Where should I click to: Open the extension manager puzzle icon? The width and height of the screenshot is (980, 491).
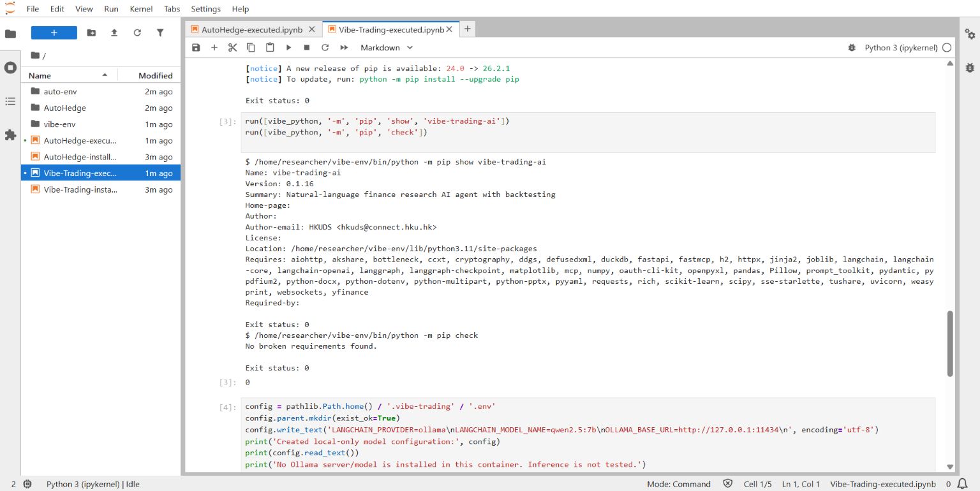click(10, 135)
